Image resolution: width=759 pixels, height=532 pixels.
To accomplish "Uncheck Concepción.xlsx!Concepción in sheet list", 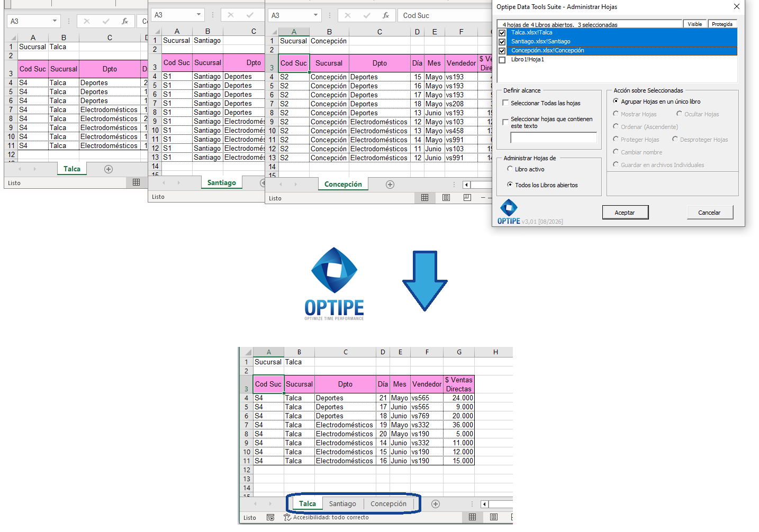I will [x=502, y=51].
